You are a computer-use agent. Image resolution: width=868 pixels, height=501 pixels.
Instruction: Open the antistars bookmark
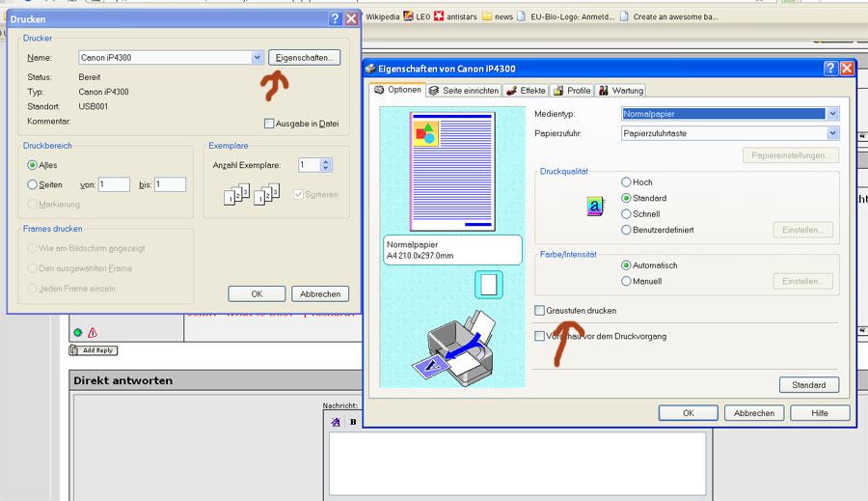pyautogui.click(x=455, y=16)
